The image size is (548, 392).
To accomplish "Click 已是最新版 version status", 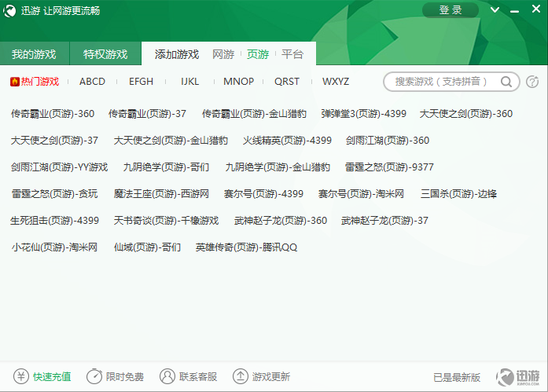I will [x=457, y=377].
